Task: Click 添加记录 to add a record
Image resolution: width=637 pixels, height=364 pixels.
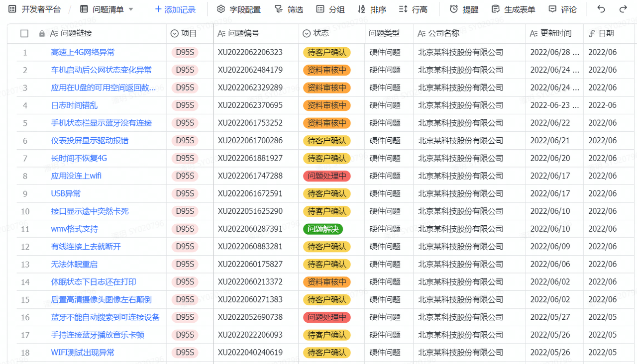Action: click(175, 9)
